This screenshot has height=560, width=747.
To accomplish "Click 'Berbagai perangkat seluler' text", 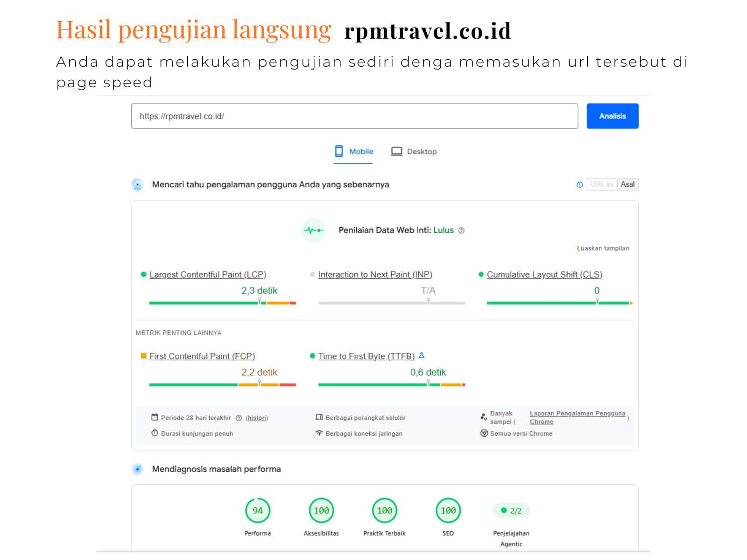I will pos(366,418).
